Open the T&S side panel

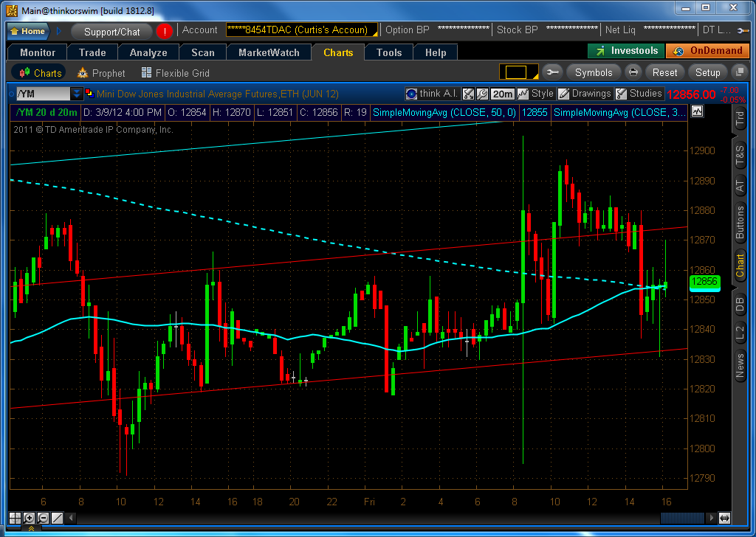(x=740, y=155)
